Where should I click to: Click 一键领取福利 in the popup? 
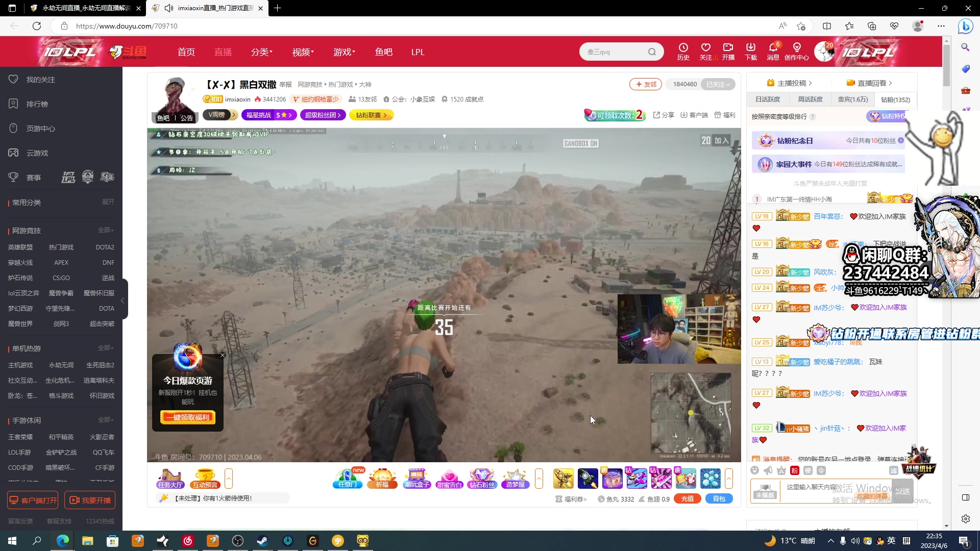[188, 417]
